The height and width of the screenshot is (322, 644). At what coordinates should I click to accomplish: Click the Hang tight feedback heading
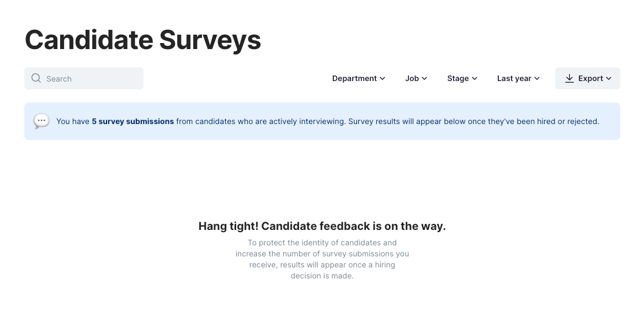click(x=322, y=226)
